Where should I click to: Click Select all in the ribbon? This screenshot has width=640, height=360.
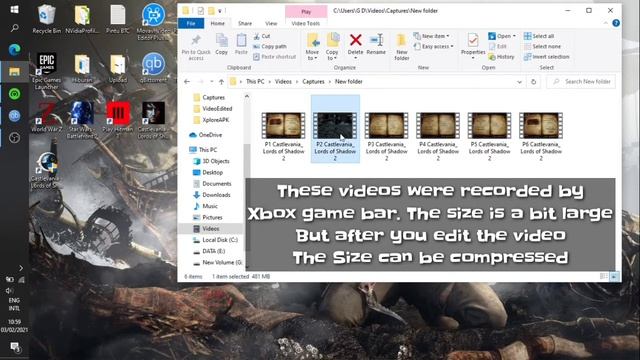(539, 36)
